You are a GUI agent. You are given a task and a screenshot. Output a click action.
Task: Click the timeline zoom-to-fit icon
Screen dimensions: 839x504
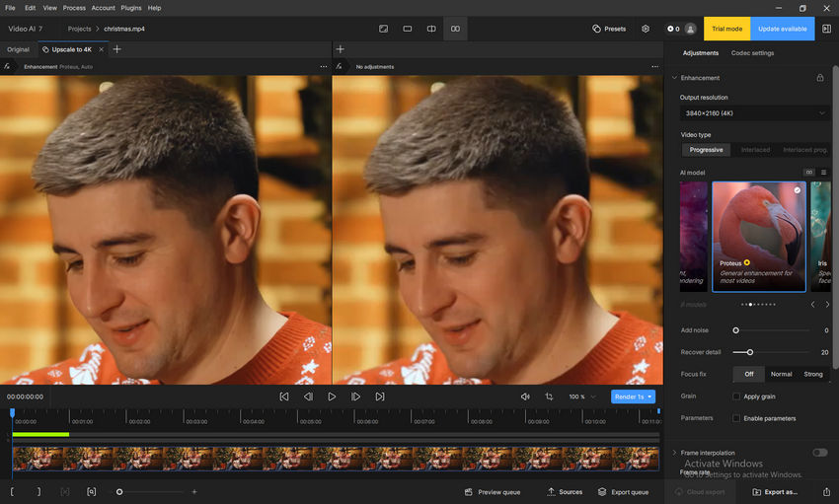point(92,492)
